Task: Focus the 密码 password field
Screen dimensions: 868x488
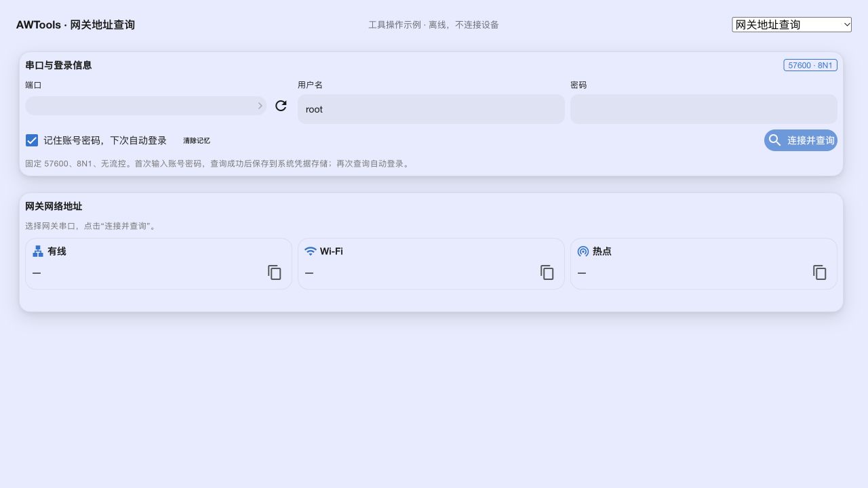Action: point(704,109)
